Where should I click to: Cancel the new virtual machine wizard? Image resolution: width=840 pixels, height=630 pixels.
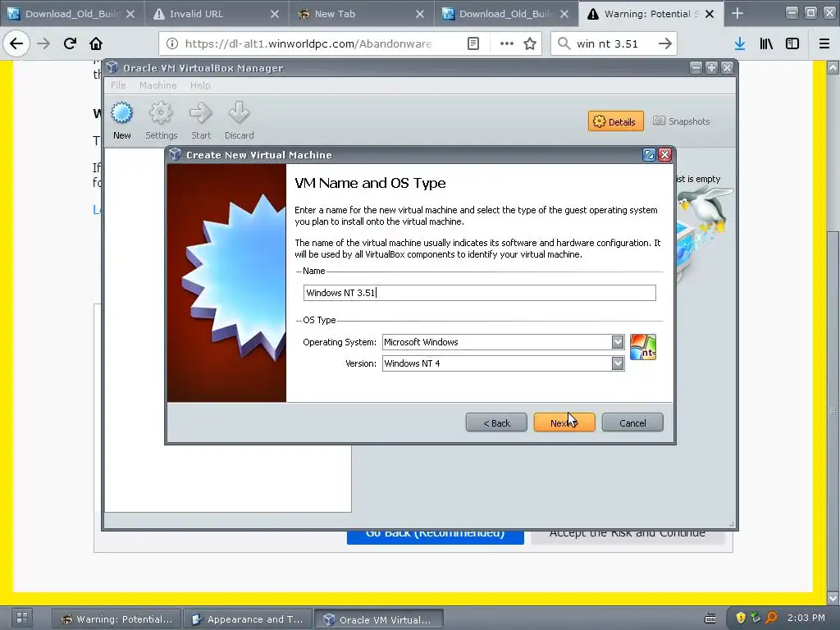coord(632,422)
